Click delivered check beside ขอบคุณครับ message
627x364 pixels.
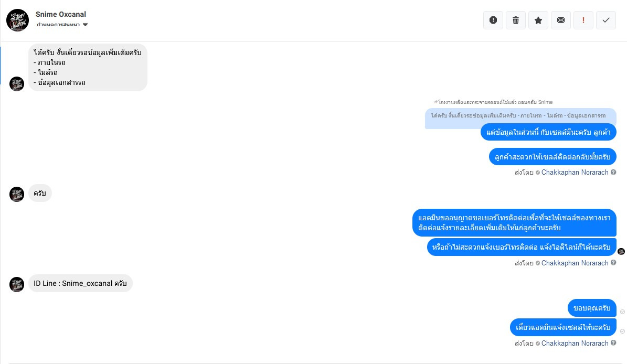point(623,312)
